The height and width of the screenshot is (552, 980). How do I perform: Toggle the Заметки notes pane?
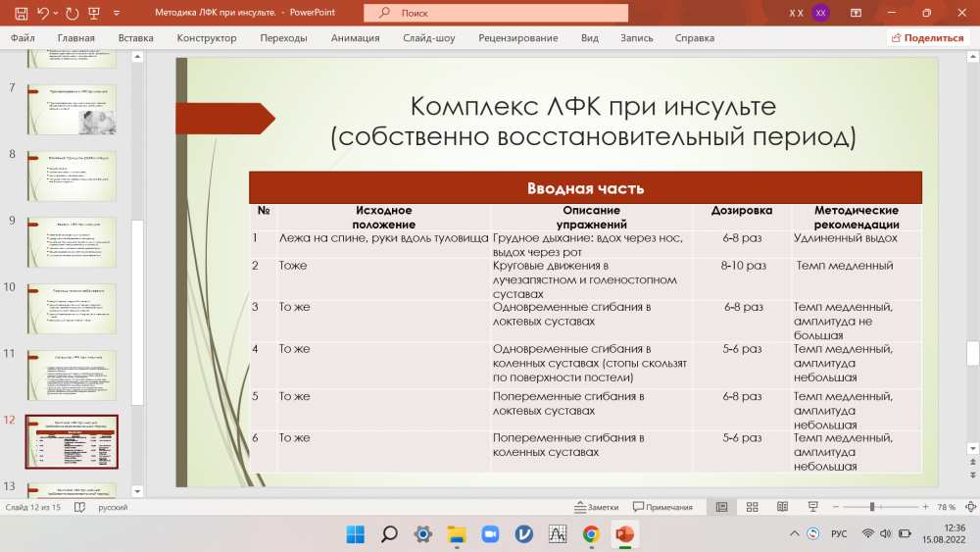596,507
